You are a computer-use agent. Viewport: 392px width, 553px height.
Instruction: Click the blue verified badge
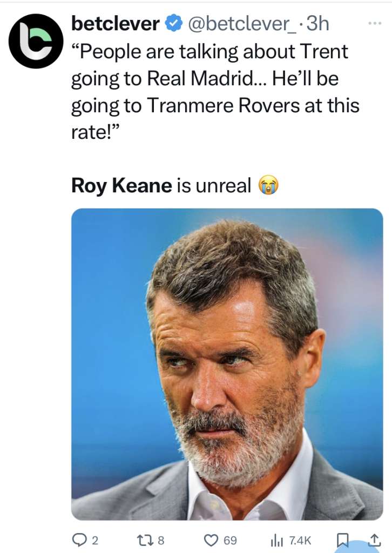[x=173, y=24]
